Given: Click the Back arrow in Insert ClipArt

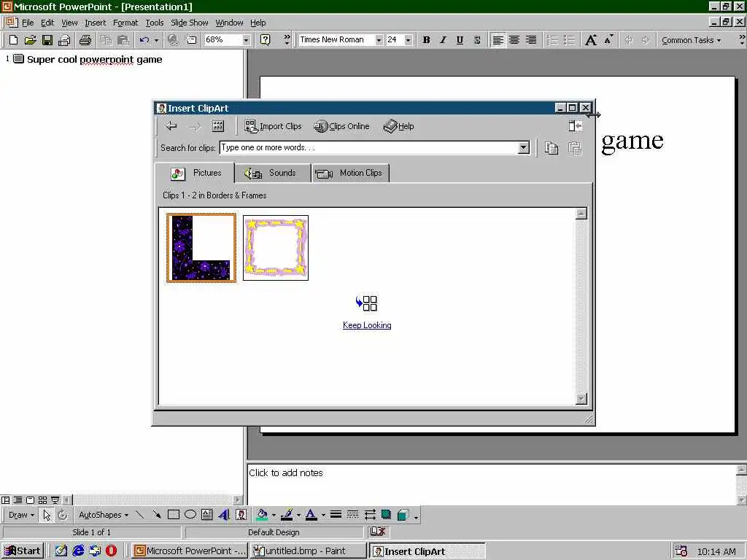Looking at the screenshot, I should [171, 126].
